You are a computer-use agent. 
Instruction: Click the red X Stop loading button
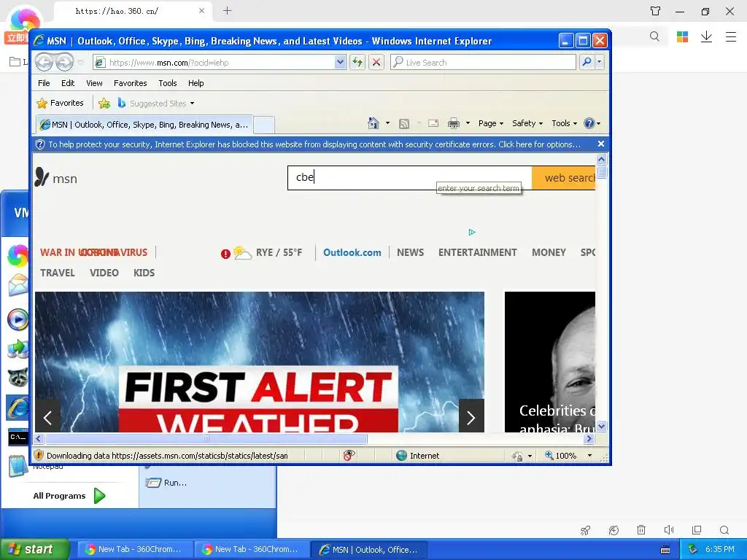(x=376, y=62)
